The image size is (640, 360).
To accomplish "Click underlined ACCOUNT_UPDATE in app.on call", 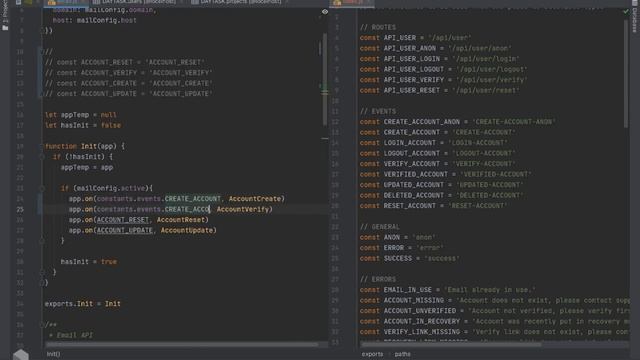I will [x=124, y=231].
